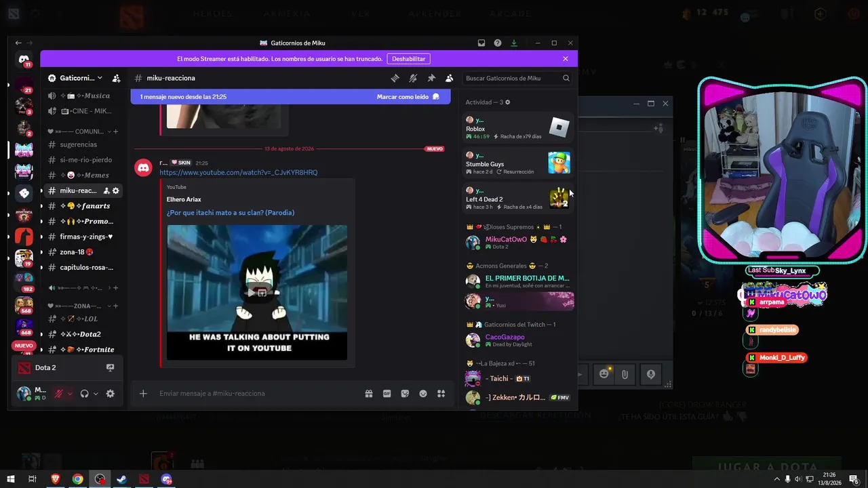Open notification settings bell in channel header
The height and width of the screenshot is (488, 868).
click(x=413, y=78)
